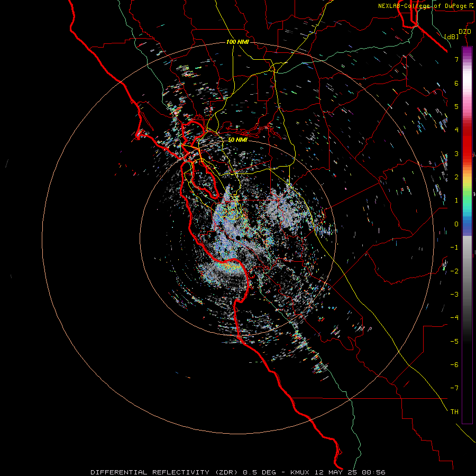
Task: Click the -3 dB legend tick label
Action: (454, 295)
